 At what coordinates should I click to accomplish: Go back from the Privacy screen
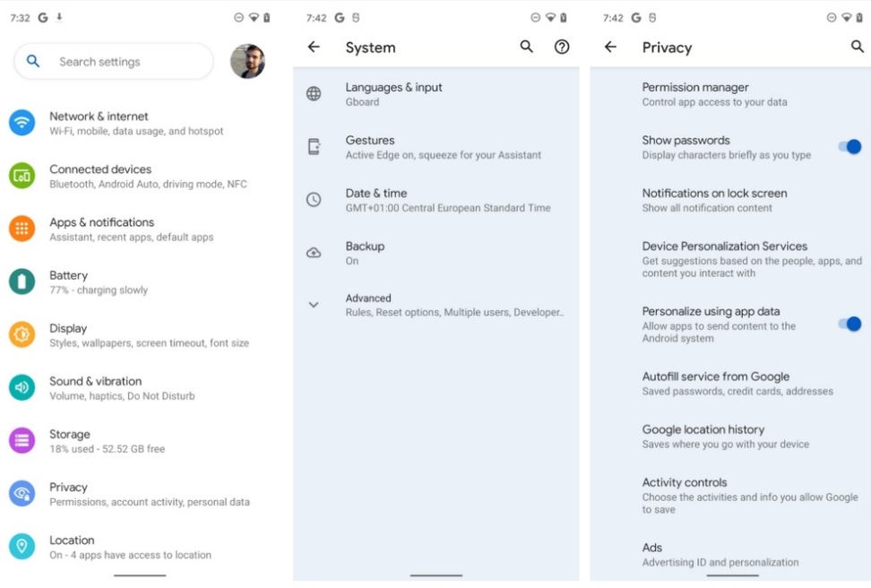(x=610, y=47)
